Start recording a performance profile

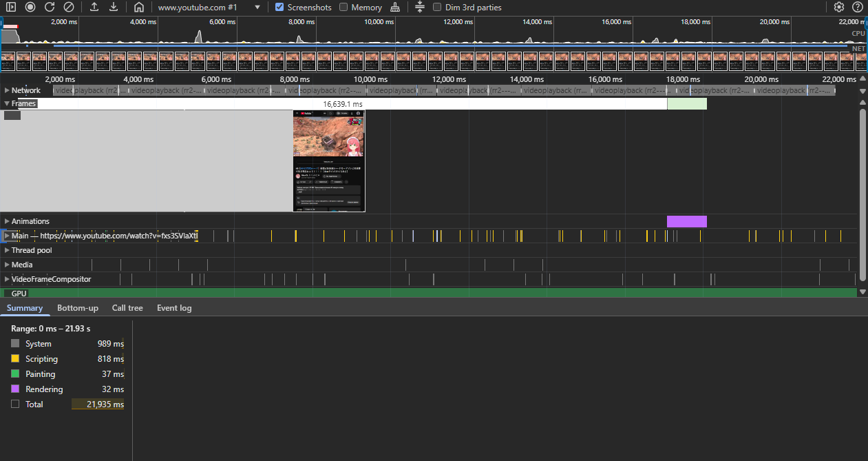pyautogui.click(x=30, y=8)
